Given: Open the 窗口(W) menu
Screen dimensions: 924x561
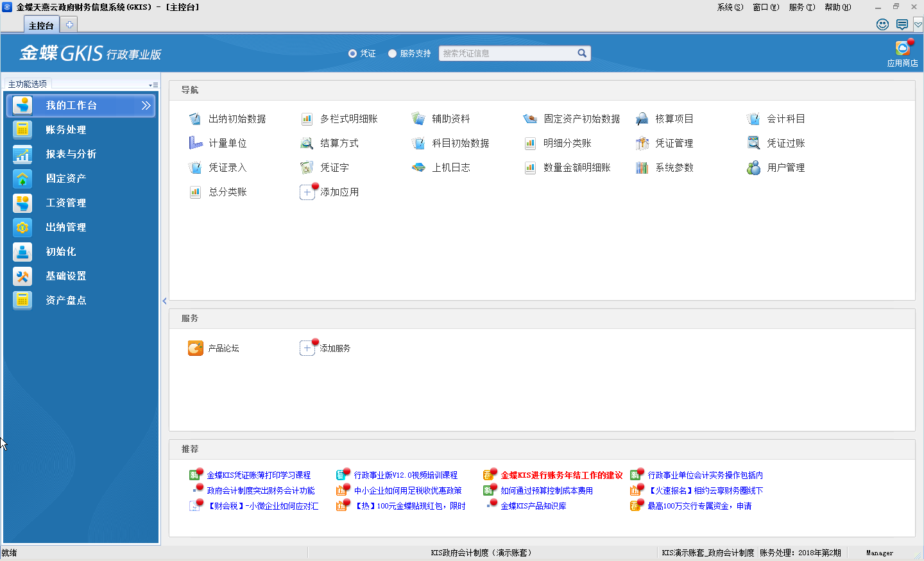Looking at the screenshot, I should coord(766,7).
